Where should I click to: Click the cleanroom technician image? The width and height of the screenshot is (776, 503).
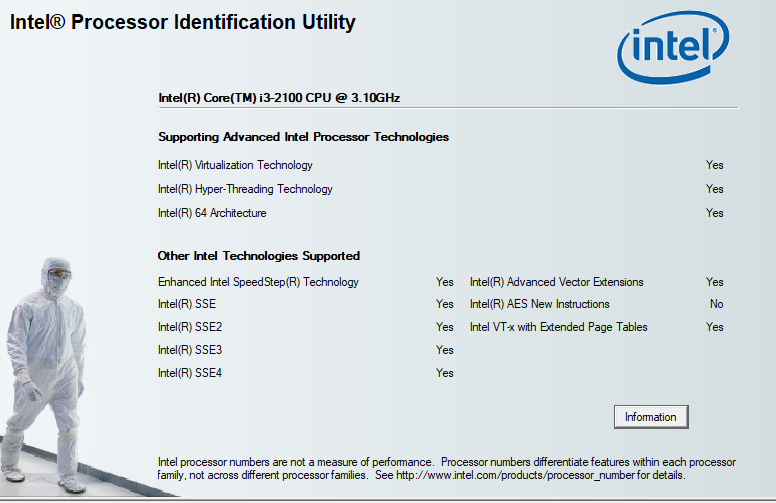click(x=47, y=375)
